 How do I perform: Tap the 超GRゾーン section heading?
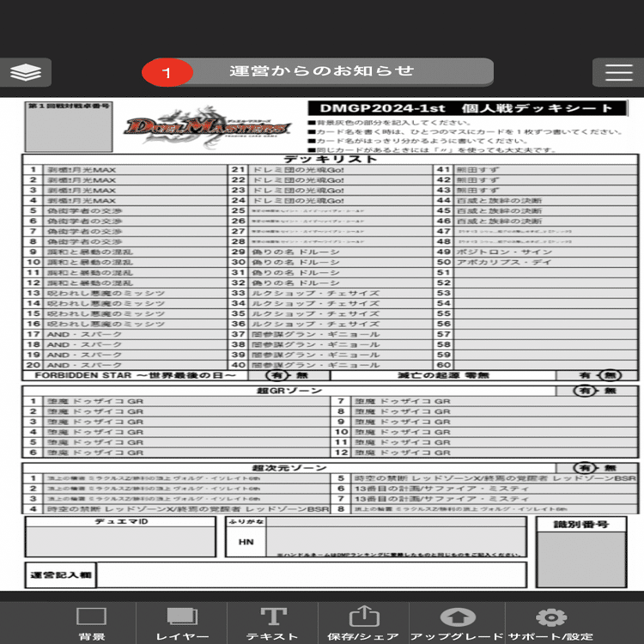pyautogui.click(x=289, y=391)
